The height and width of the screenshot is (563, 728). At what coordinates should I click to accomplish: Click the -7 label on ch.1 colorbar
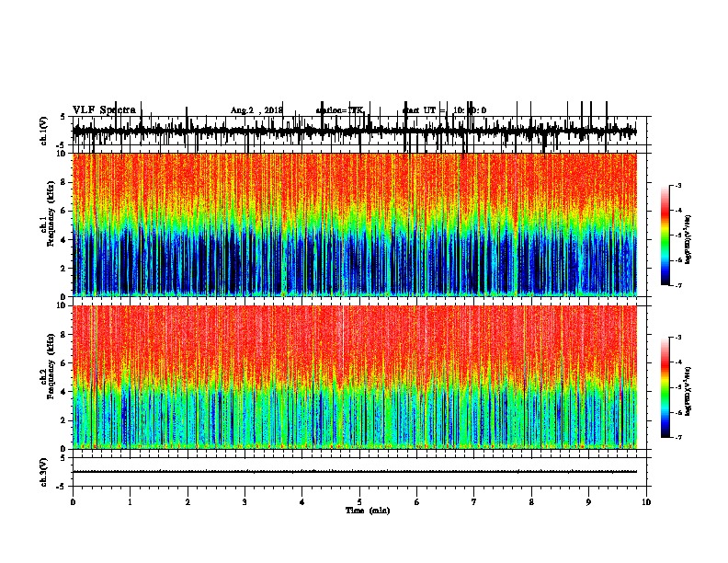click(678, 285)
